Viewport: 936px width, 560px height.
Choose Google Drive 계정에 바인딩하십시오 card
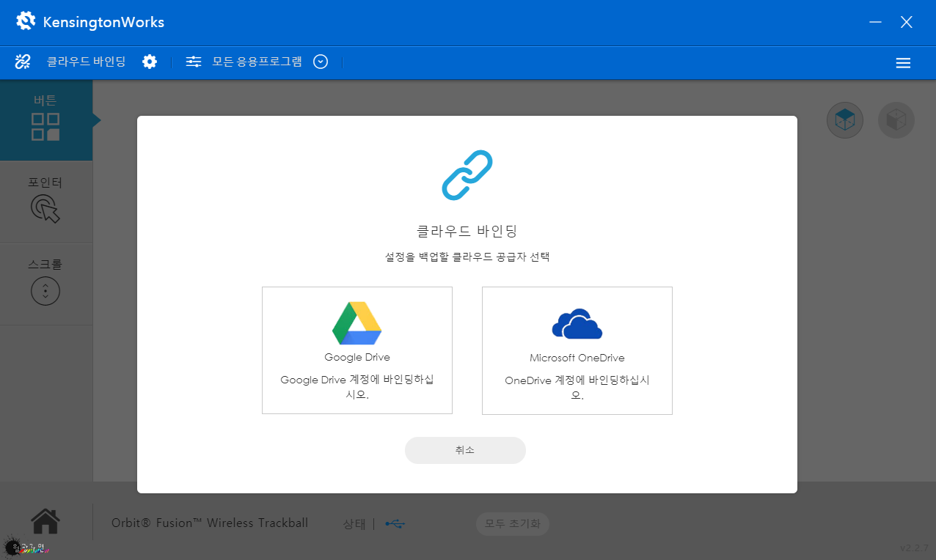[357, 350]
